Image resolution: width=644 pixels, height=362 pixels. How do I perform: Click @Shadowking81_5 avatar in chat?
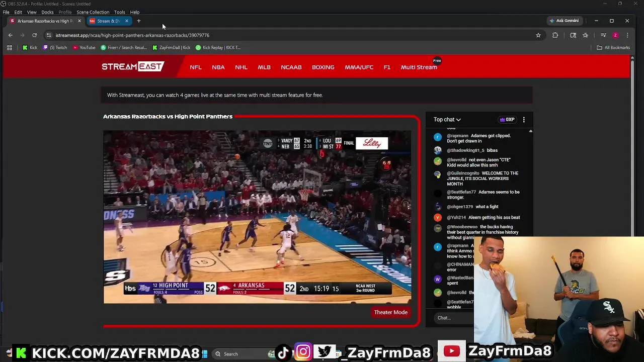tap(438, 150)
